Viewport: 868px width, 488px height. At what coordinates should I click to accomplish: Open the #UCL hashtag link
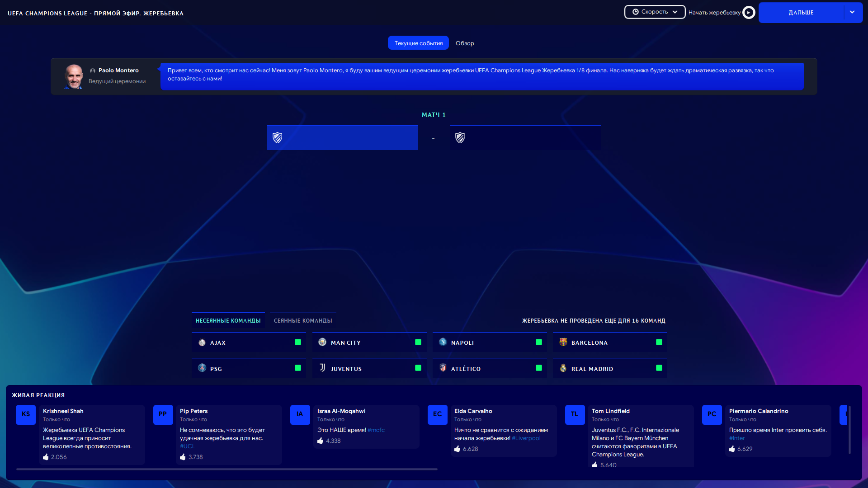pos(188,446)
